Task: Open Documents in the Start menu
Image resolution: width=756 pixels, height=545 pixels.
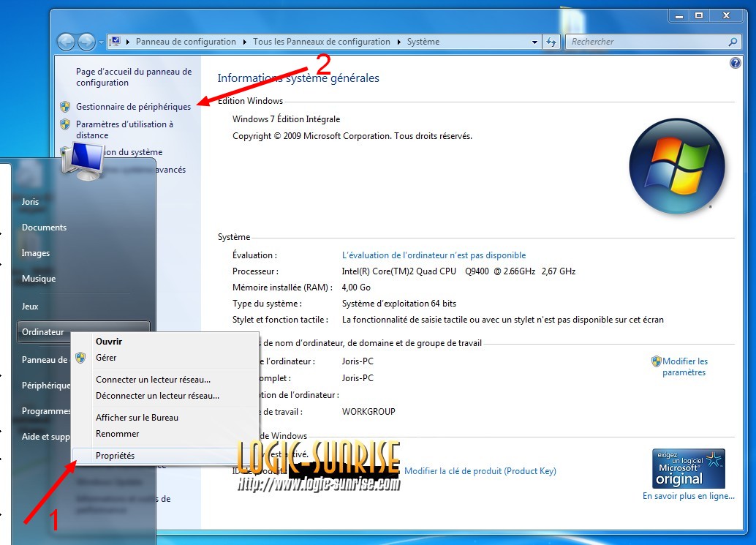Action: tap(44, 228)
